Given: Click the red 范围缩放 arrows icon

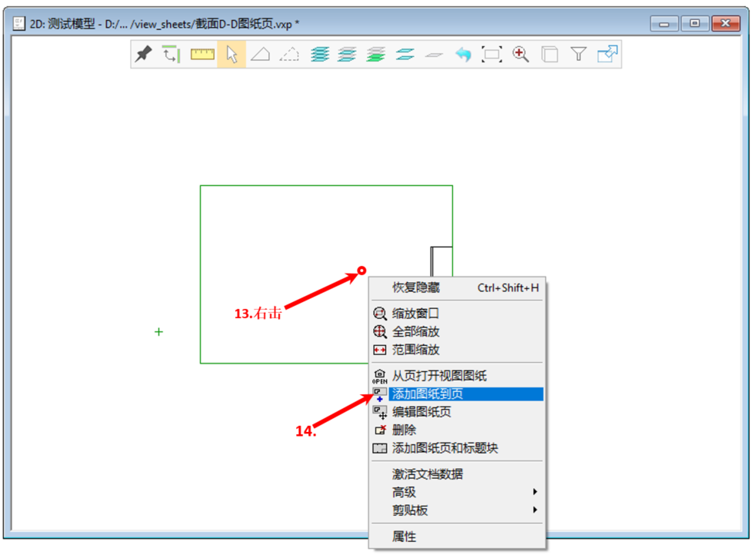Looking at the screenshot, I should point(380,350).
